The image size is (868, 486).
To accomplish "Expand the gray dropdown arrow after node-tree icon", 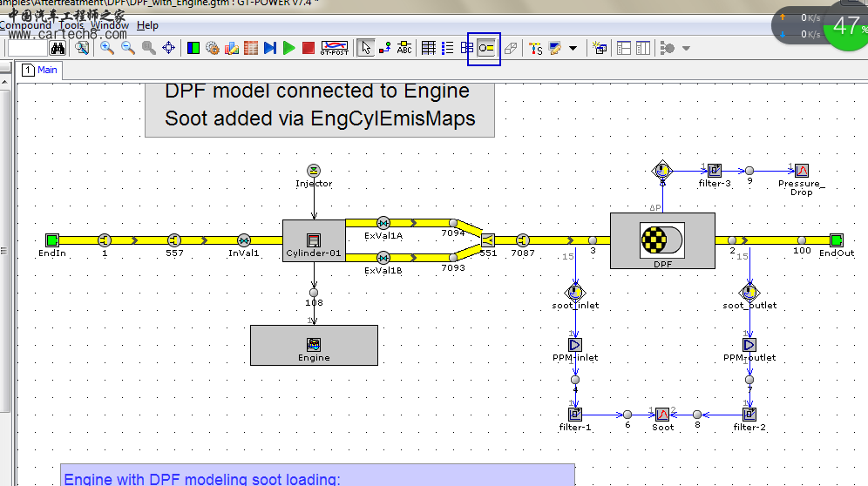I will (x=687, y=48).
